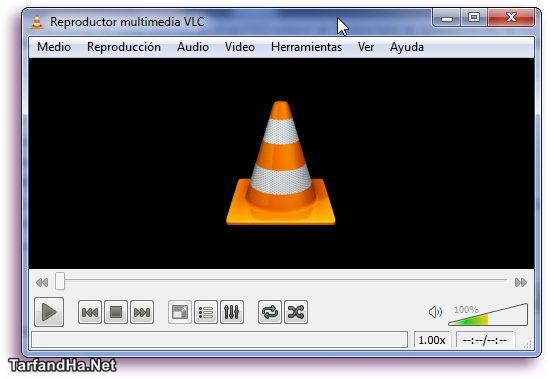Open the Ayuda menu
The width and height of the screenshot is (556, 379).
coord(407,47)
